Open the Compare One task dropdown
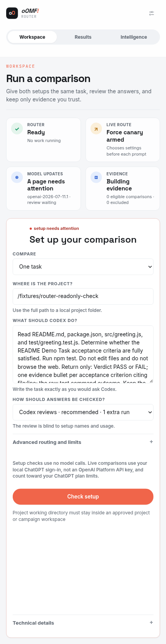Image resolution: width=166 pixels, height=644 pixels. point(83,267)
